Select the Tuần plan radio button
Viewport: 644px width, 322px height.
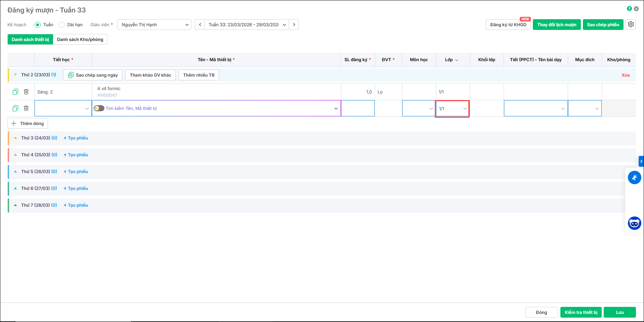[38, 25]
